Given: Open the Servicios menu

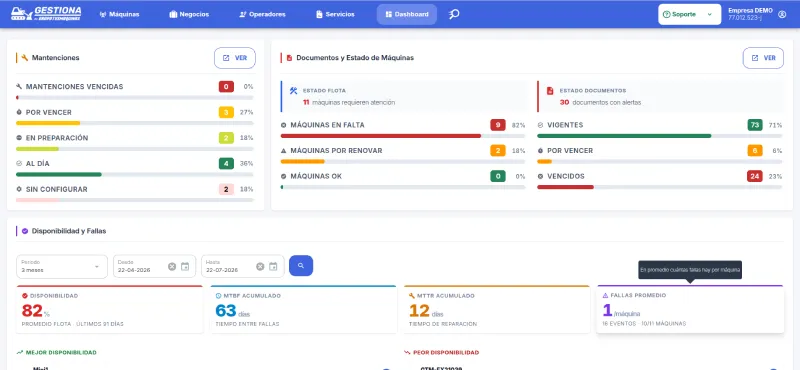Looking at the screenshot, I should coord(335,14).
